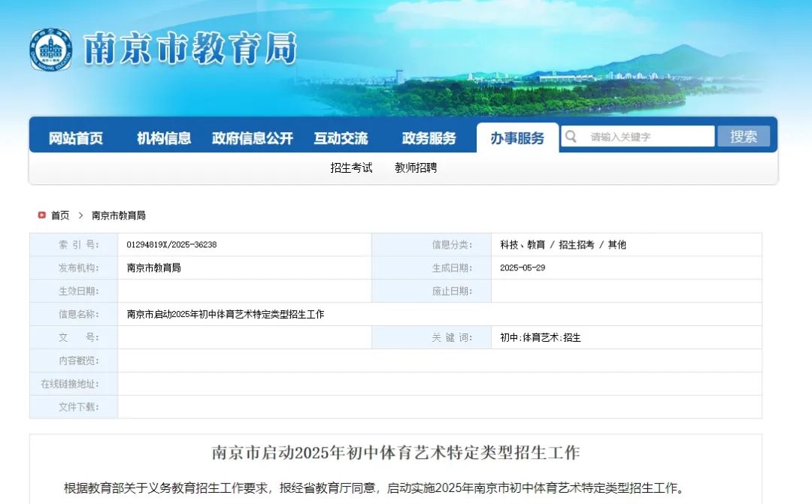Open the 机构信息 menu item
The width and height of the screenshot is (812, 504).
(164, 138)
